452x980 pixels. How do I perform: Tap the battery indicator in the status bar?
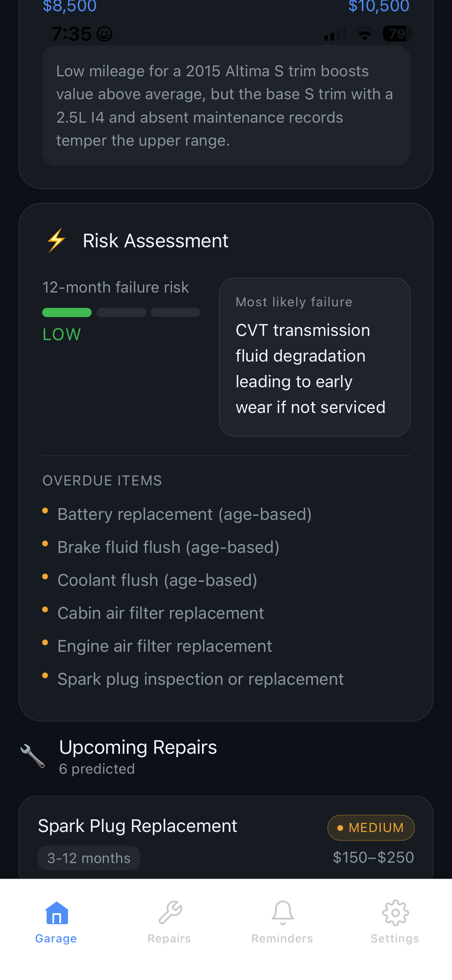(x=396, y=34)
